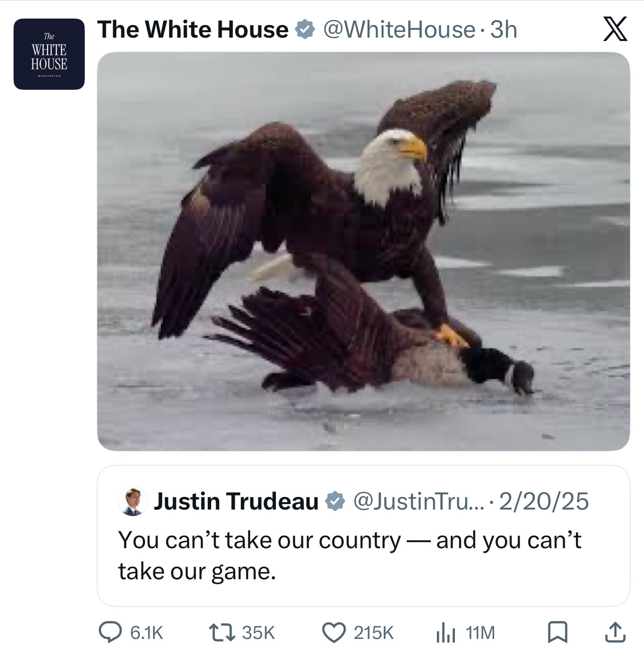Viewport: 644px width, 663px height.
Task: Click the 2/20/25 quoted tweet date
Action: (x=544, y=501)
